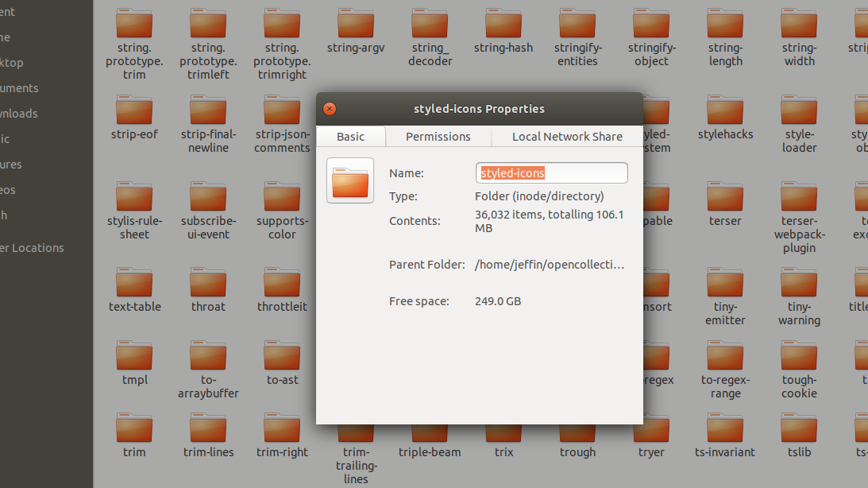The width and height of the screenshot is (868, 488).
Task: Click the Parent Folder path value
Action: point(549,265)
